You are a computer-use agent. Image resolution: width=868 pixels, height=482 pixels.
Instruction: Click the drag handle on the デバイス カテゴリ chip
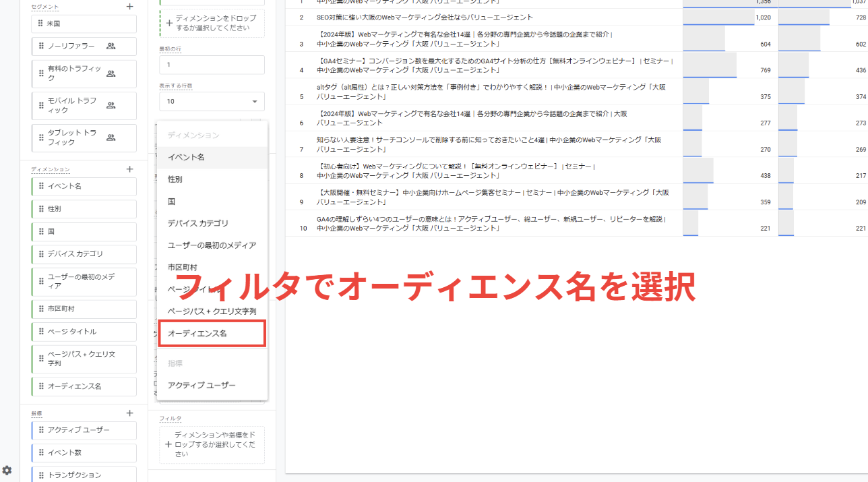click(x=41, y=254)
